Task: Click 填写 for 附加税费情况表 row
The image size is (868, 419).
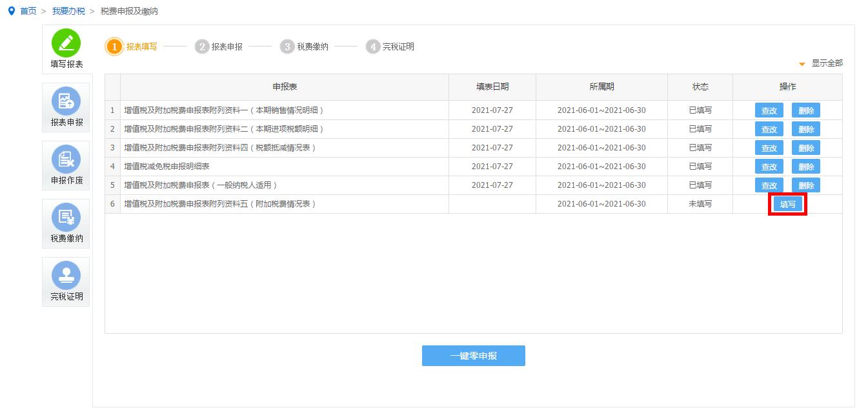Action: pos(787,203)
